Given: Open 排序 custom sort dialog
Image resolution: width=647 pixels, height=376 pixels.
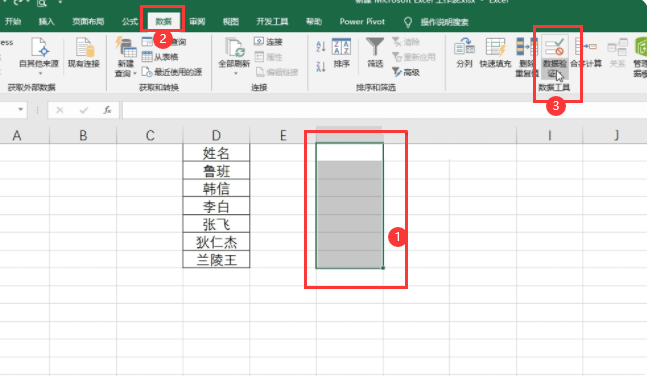Looking at the screenshot, I should point(342,53).
